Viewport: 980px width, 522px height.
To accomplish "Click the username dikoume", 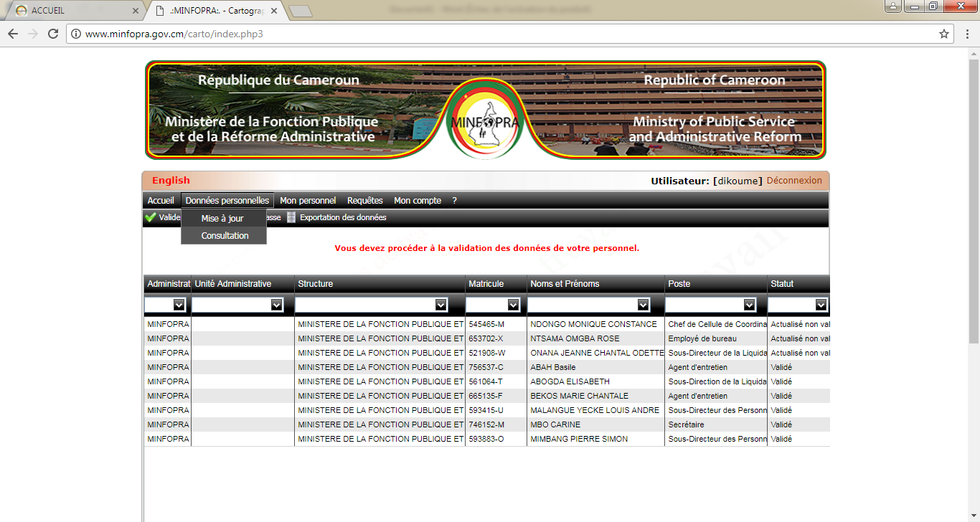I will (738, 181).
